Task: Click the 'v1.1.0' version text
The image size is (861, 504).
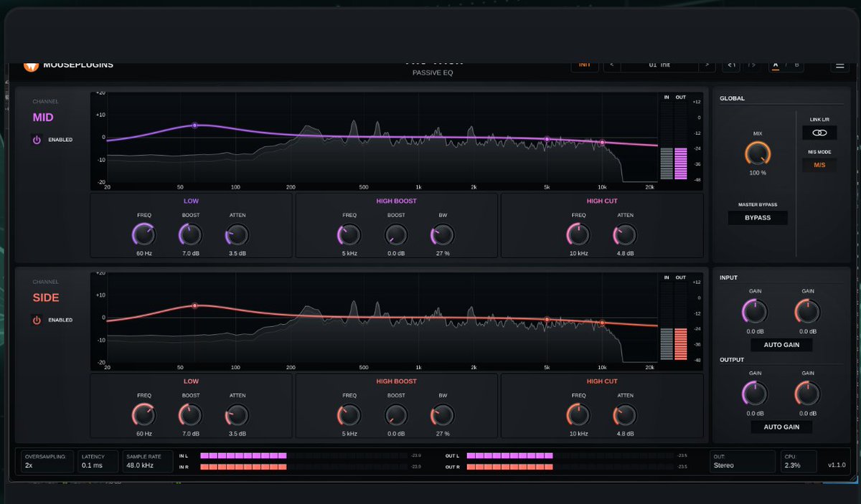Action: (x=837, y=465)
